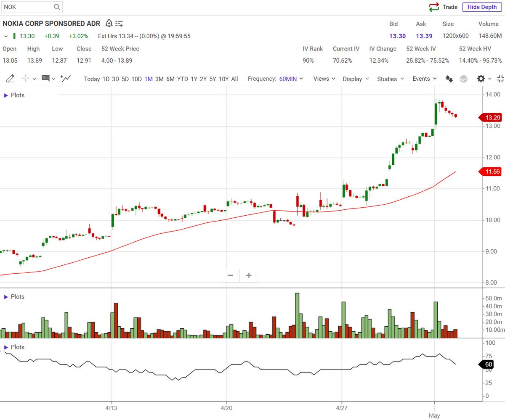The height and width of the screenshot is (420, 505).
Task: Click the red-green Trade arrows icon
Action: 434,7
